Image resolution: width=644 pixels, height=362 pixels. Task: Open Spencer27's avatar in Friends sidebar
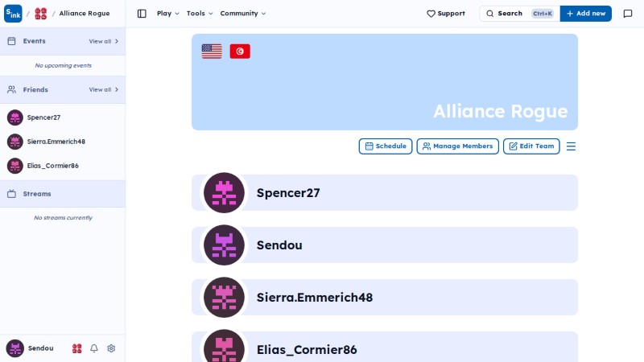pos(14,117)
